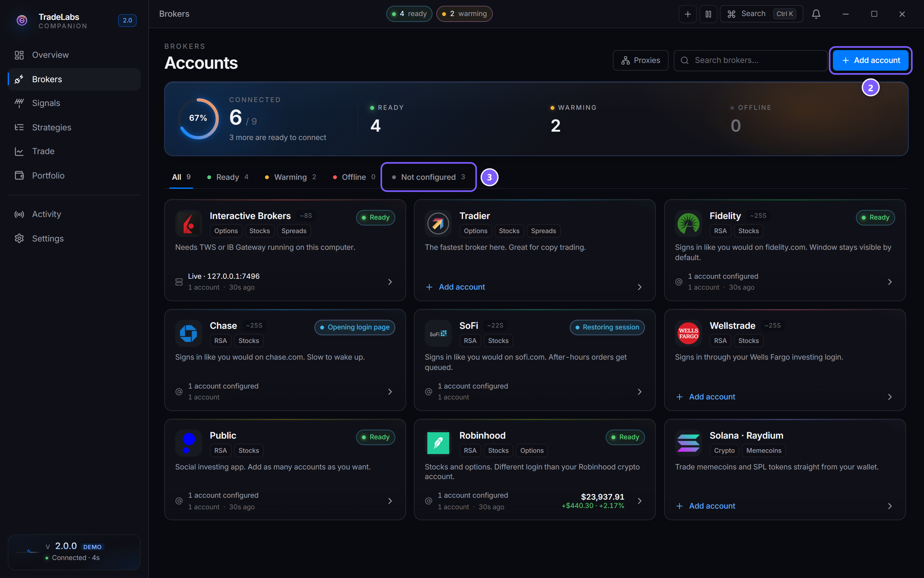Viewport: 924px width, 578px height.
Task: Open Strategies from the sidebar
Action: point(74,127)
